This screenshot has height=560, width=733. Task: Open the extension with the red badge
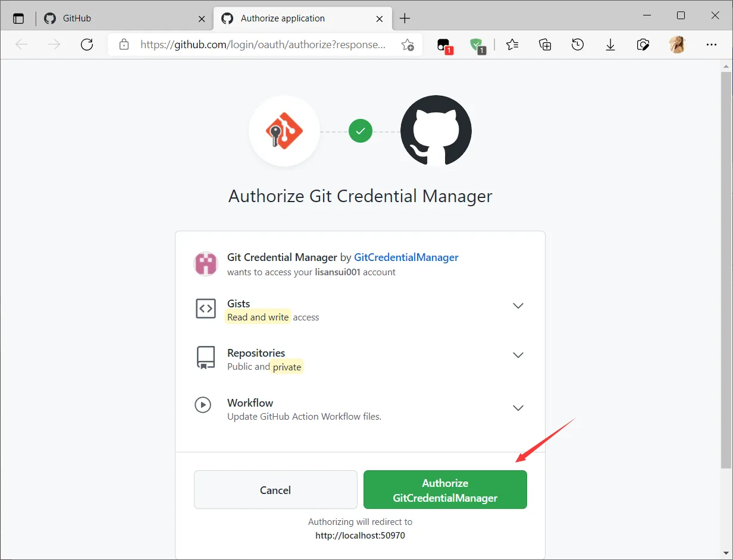[444, 45]
